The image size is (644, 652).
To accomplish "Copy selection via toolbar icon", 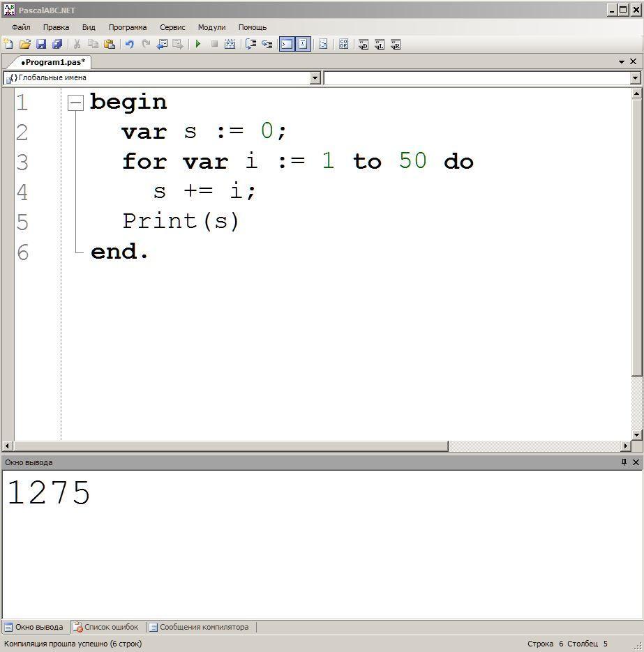I will pos(93,44).
